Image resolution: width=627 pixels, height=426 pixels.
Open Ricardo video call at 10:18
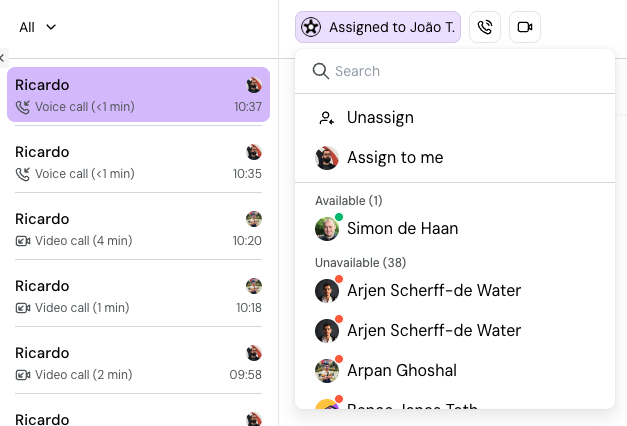point(138,296)
